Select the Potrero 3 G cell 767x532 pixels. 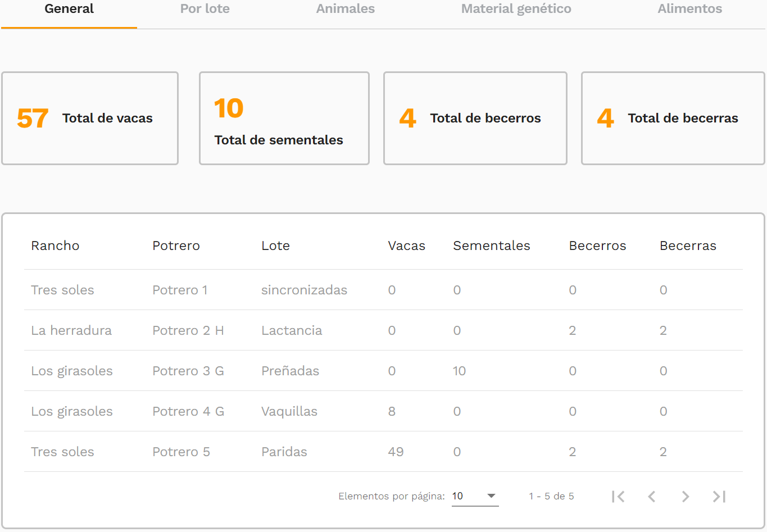pyautogui.click(x=188, y=371)
